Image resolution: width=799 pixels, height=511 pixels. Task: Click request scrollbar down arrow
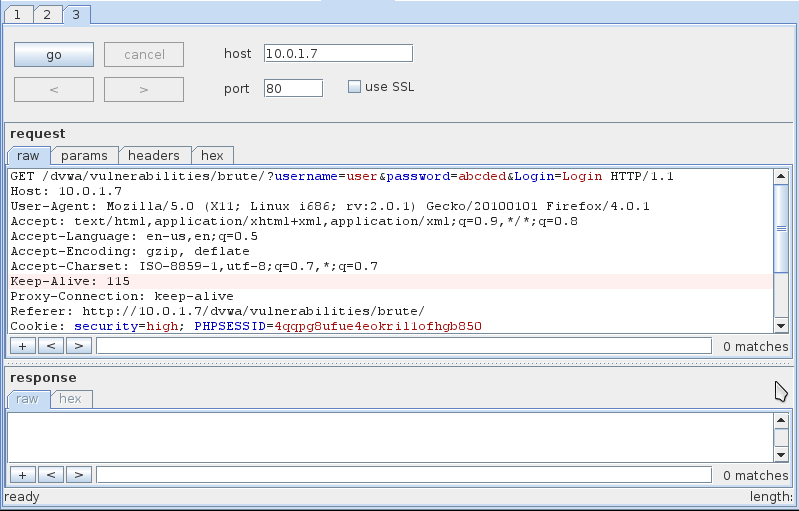(781, 326)
